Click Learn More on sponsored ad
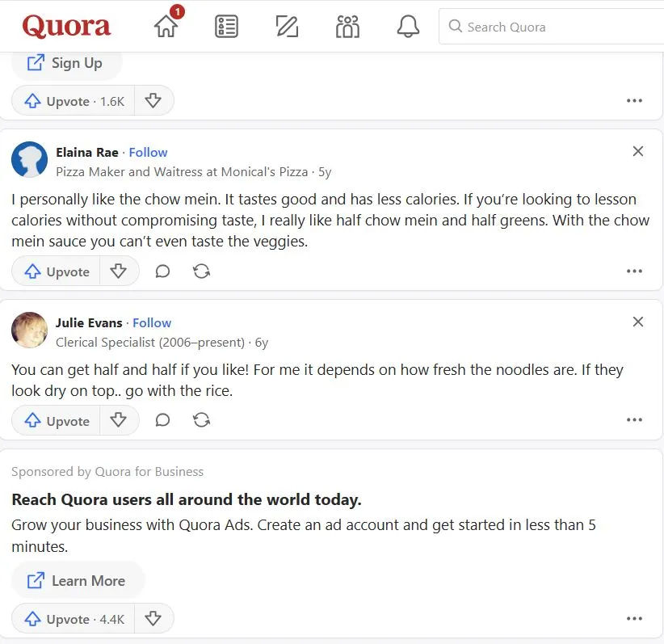Screen dimensions: 664x644 point(78,580)
